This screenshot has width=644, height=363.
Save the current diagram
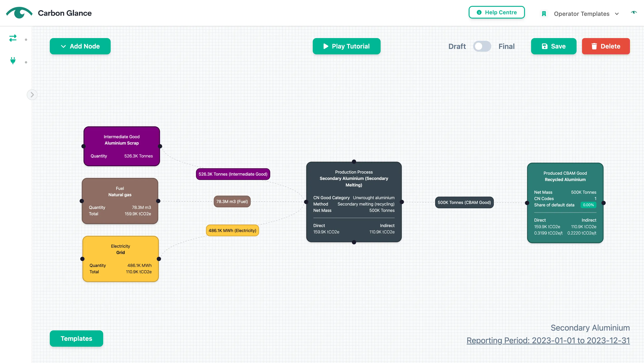(x=553, y=46)
